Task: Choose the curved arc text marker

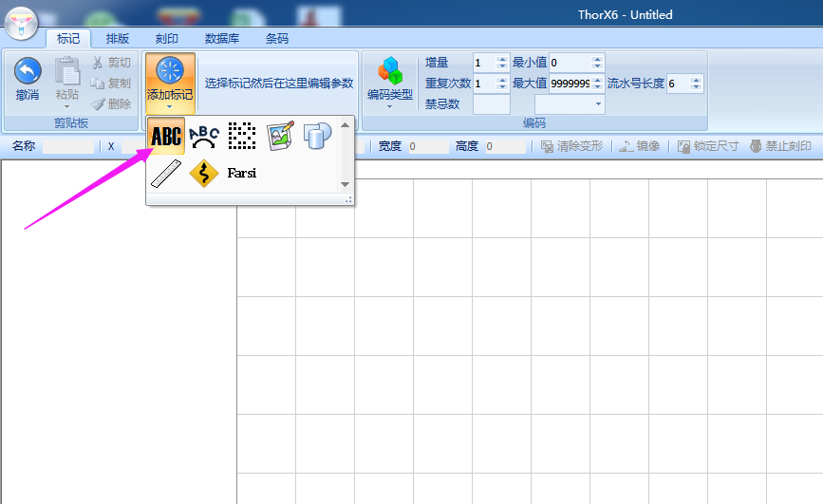Action: 203,137
